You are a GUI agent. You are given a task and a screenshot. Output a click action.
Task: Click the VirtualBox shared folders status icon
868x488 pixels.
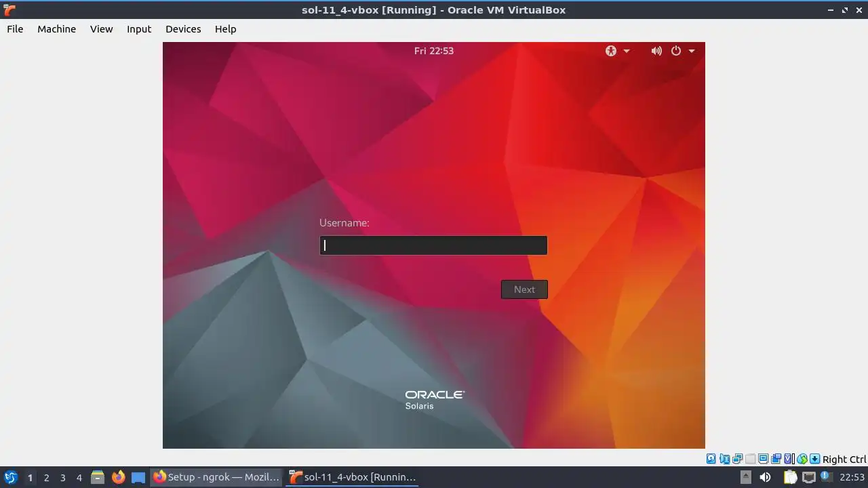point(776,459)
